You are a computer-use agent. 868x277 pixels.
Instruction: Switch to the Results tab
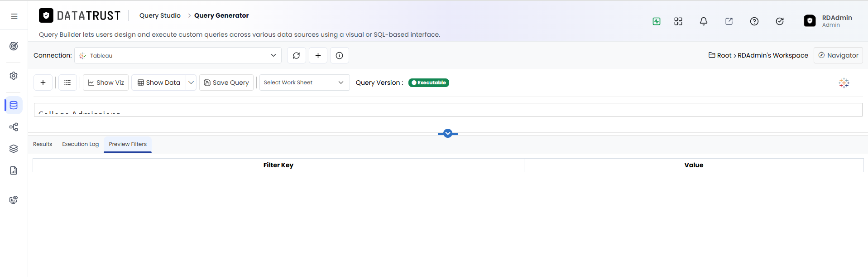tap(43, 144)
